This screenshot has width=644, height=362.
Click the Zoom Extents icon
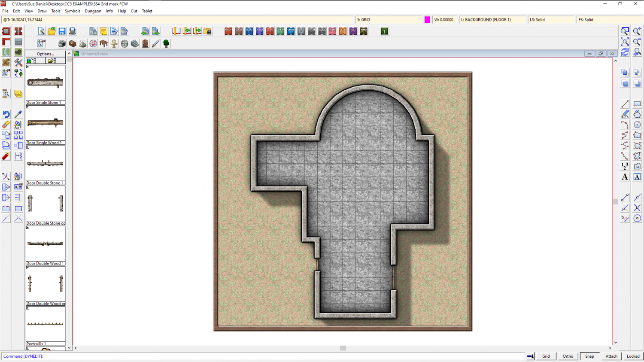coord(625,42)
